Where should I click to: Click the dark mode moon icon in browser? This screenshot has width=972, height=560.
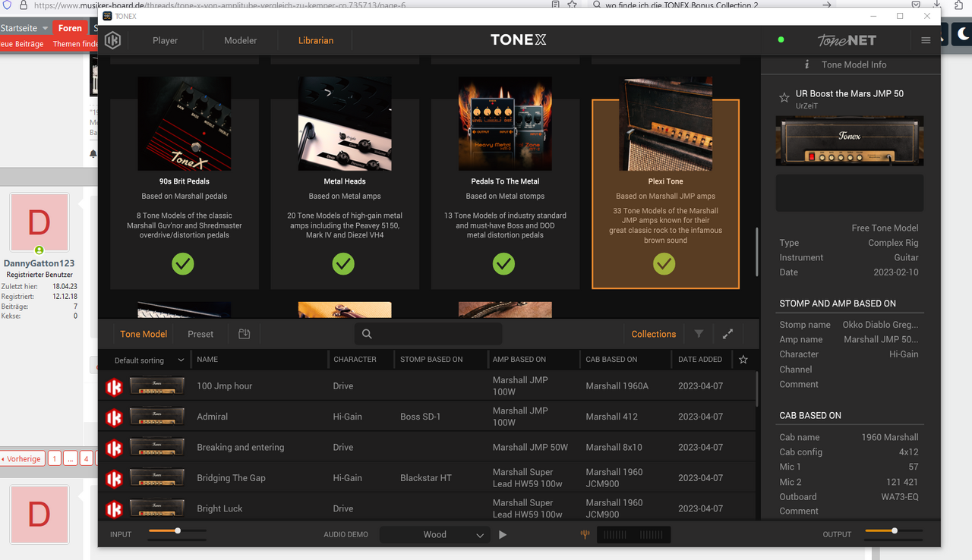[962, 33]
